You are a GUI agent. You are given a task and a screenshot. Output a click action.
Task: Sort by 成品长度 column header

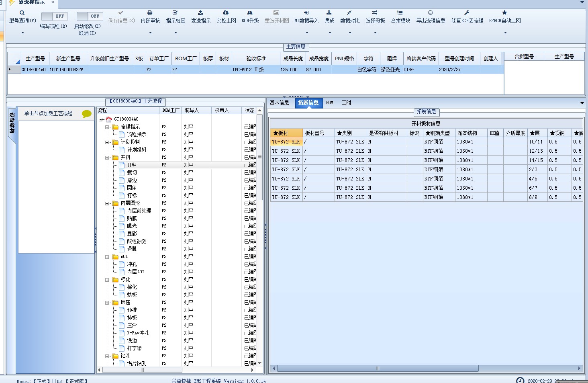click(x=293, y=59)
